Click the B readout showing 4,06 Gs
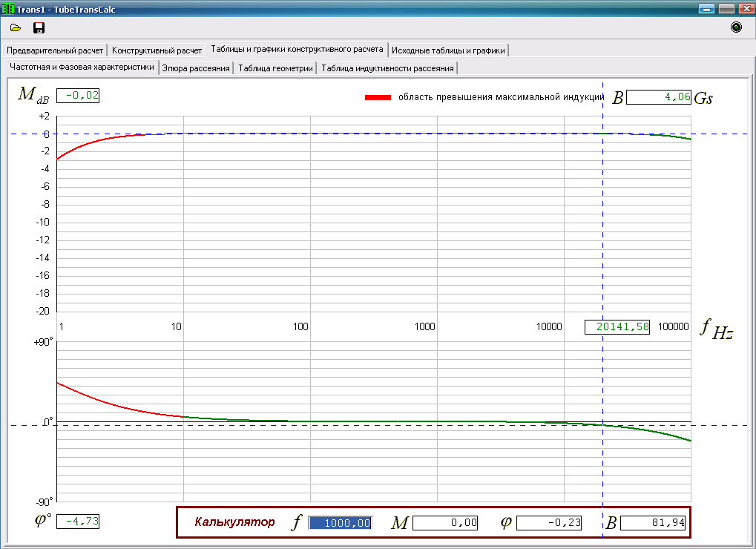The image size is (756, 549). click(659, 97)
